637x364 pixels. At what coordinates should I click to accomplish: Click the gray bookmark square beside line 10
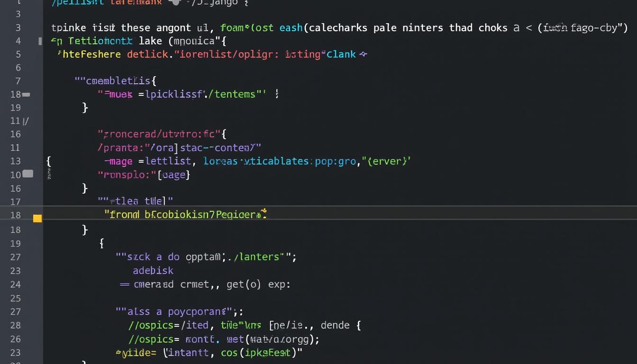[x=27, y=174]
